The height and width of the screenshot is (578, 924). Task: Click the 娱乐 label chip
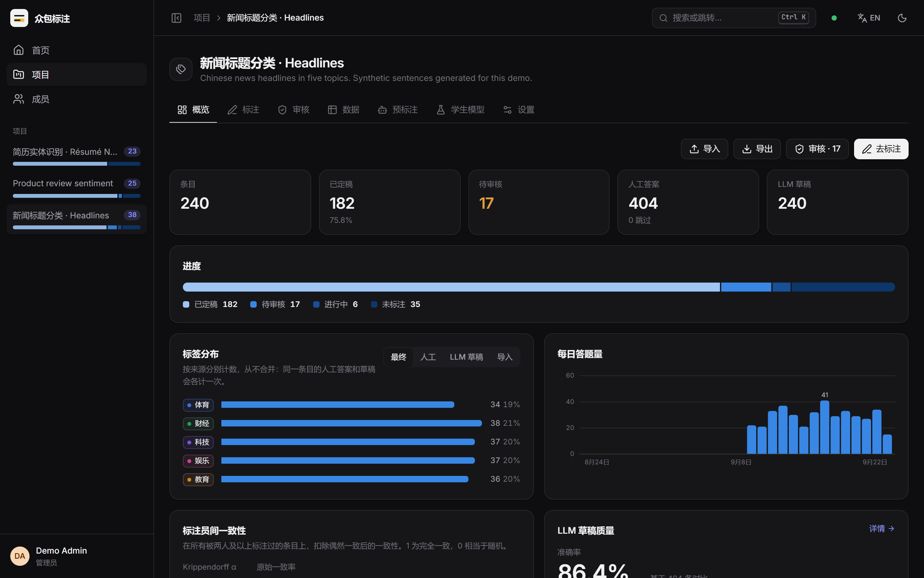point(198,461)
